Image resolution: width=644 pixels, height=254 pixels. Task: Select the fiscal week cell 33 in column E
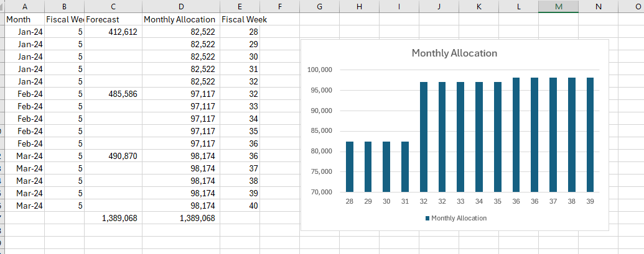pyautogui.click(x=240, y=106)
